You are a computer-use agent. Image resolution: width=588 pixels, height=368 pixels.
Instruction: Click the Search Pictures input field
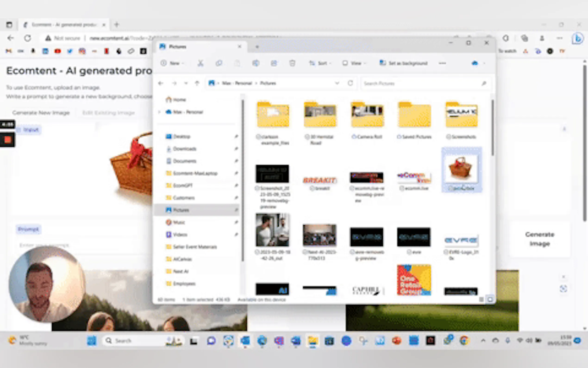pyautogui.click(x=421, y=83)
